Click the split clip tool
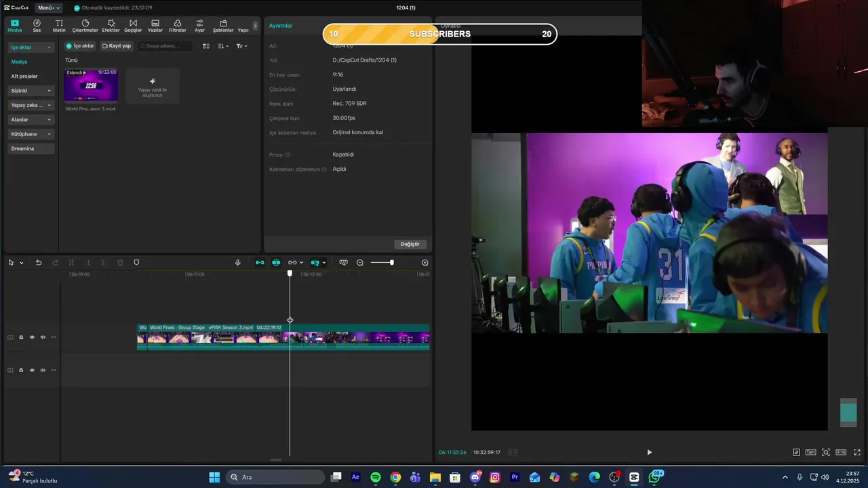The width and height of the screenshot is (868, 488). tap(71, 262)
